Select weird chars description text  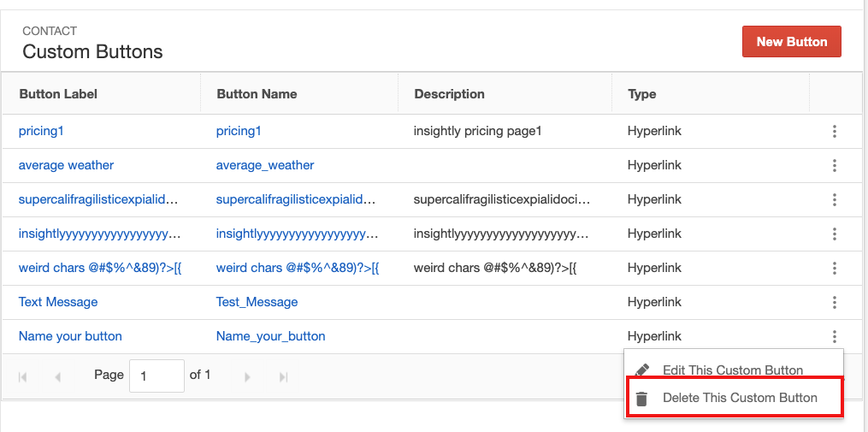(495, 268)
